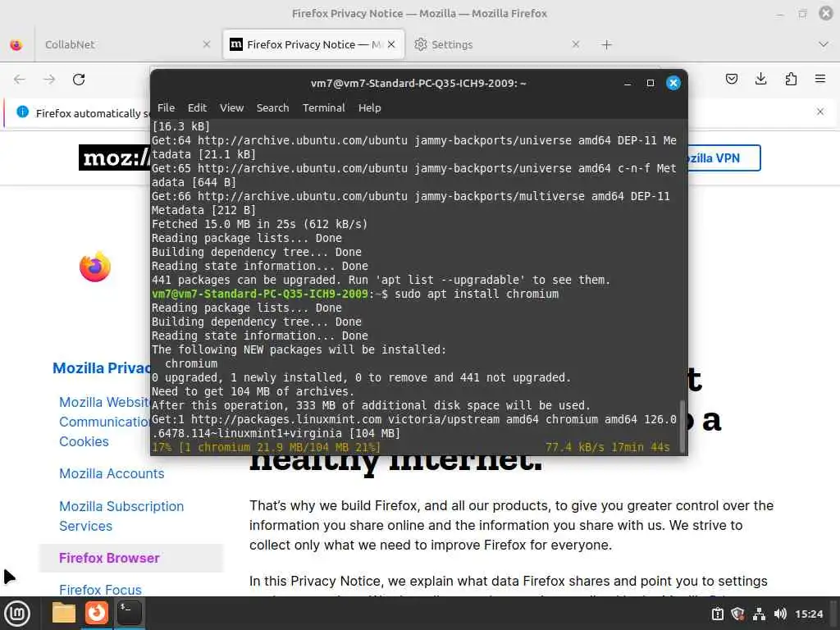Open the terminal Help menu
The width and height of the screenshot is (840, 630).
(370, 107)
